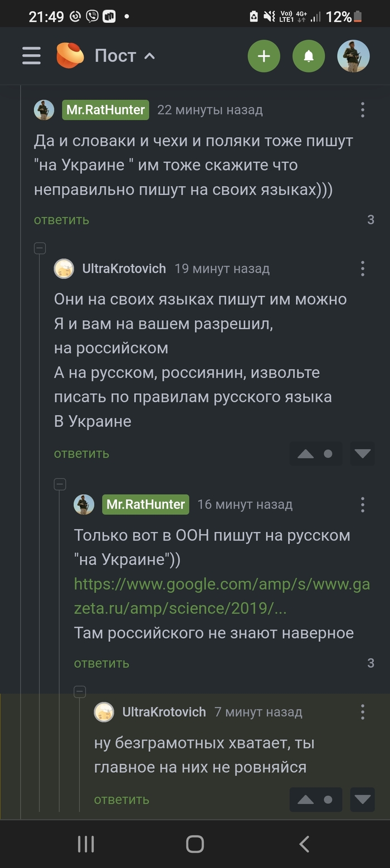Downvote the "В Украине" comment
Image resolution: width=390 pixels, height=868 pixels.
pos(363,454)
